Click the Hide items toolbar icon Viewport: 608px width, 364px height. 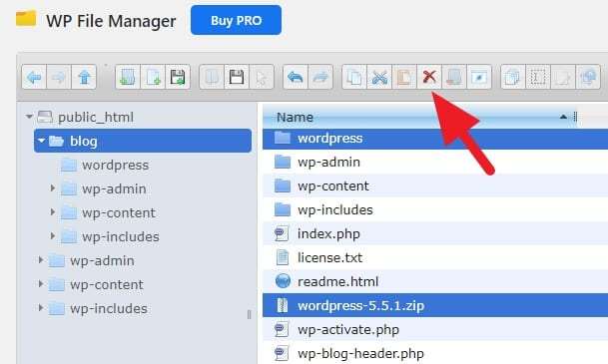pyautogui.click(x=479, y=77)
